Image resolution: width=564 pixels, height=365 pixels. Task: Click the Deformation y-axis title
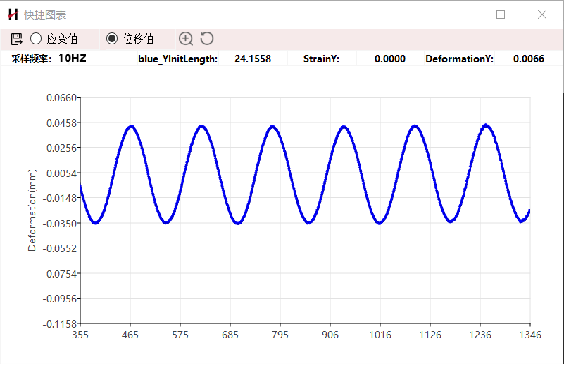click(x=32, y=210)
